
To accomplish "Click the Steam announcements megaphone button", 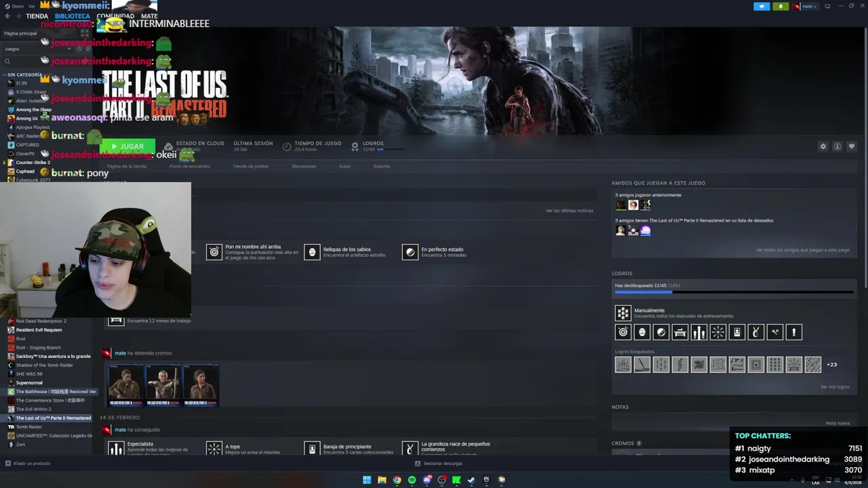I will click(762, 6).
